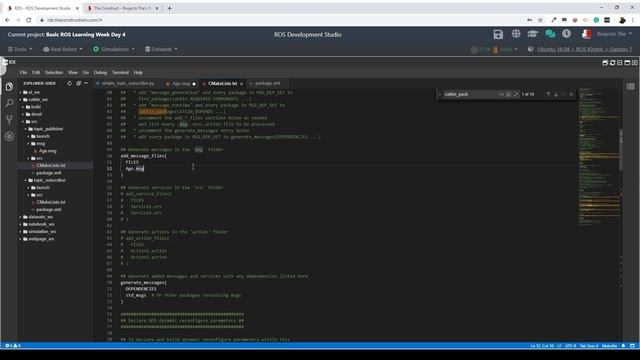This screenshot has width=640, height=360.
Task: Click the errors and warnings status icon
Action: pyautogui.click(x=12, y=346)
